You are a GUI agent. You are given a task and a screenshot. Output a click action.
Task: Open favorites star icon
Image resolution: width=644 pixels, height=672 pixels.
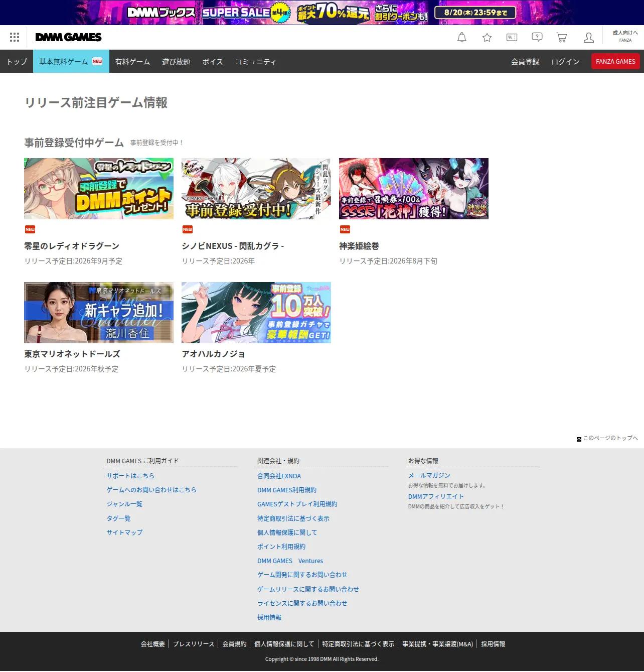pos(487,37)
